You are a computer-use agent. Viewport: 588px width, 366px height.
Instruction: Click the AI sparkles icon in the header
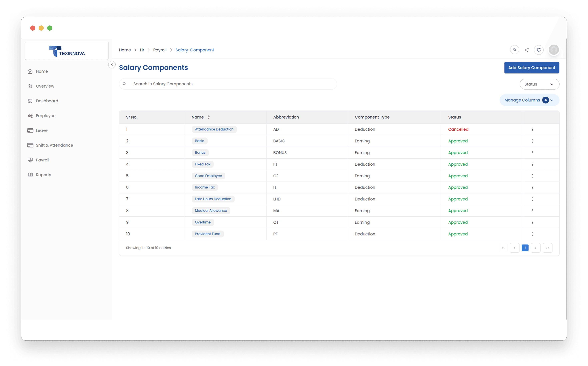tap(527, 50)
